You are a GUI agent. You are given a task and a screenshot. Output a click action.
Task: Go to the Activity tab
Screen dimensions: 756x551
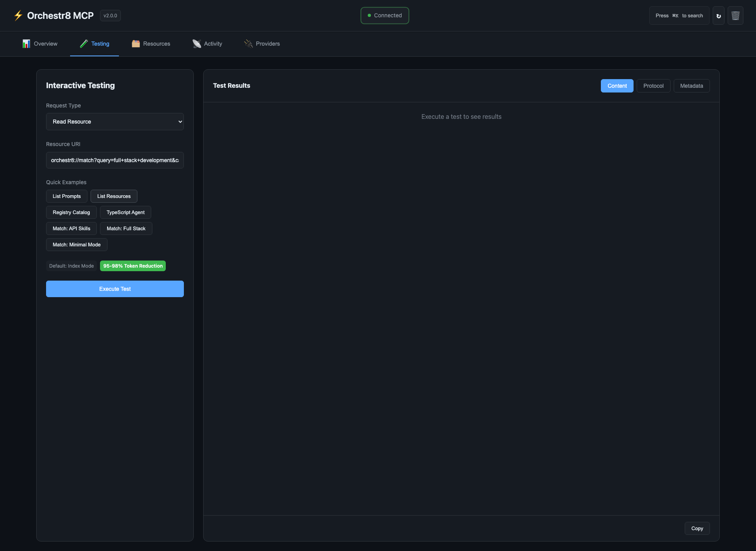coord(208,44)
